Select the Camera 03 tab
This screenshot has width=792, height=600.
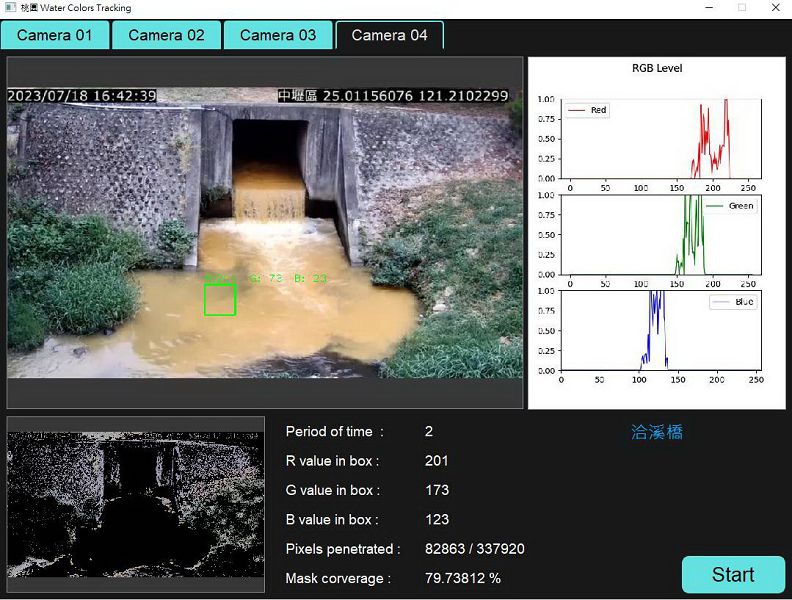point(278,35)
